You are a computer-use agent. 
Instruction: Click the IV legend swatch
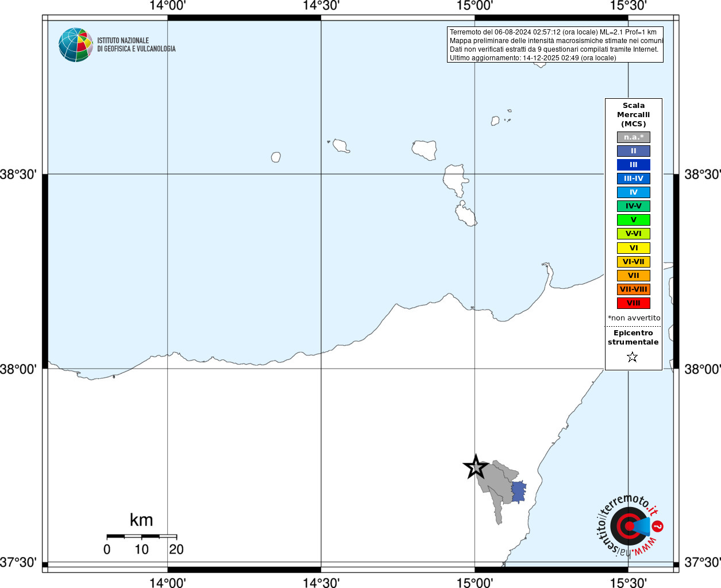[x=634, y=192]
